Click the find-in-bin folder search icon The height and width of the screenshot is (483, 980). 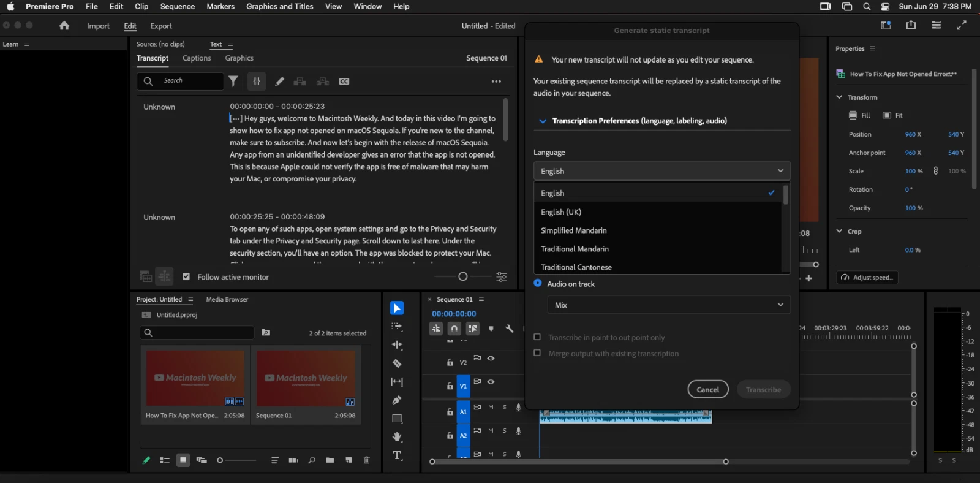point(266,333)
